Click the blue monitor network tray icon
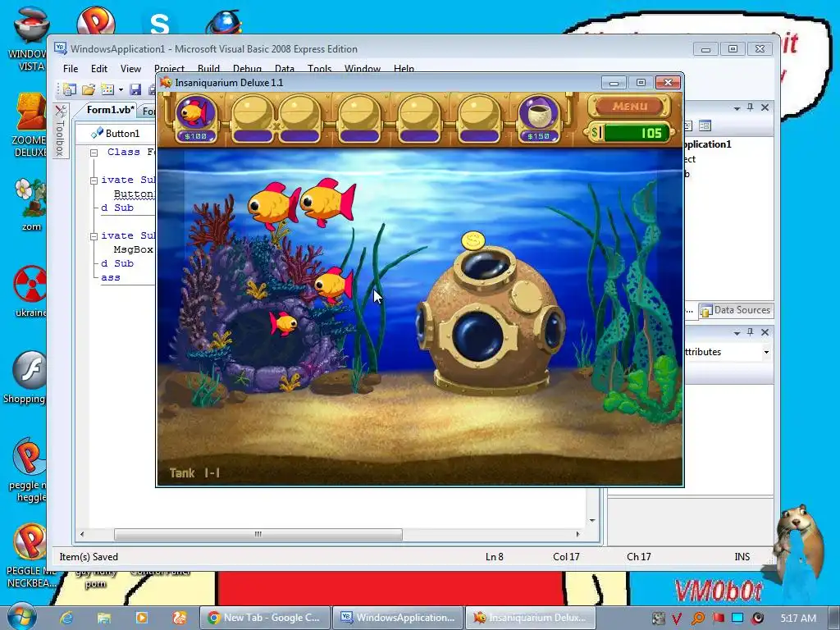This screenshot has height=630, width=840. (x=737, y=619)
